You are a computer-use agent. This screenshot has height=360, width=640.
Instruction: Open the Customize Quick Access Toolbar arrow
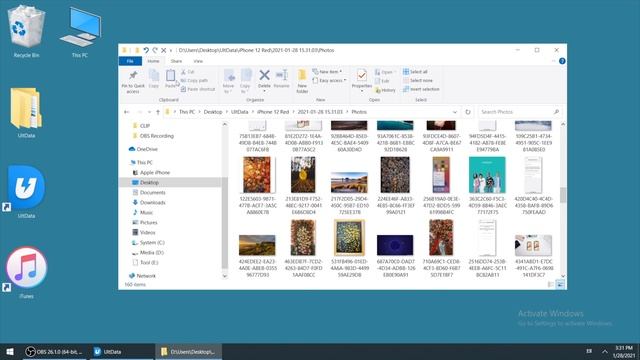coord(171,50)
